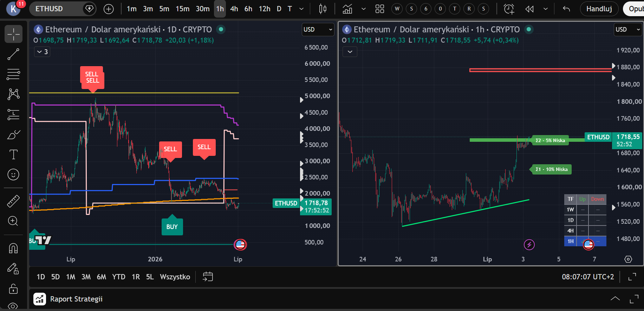Viewport: 644px width, 311px height.
Task: Click the purple lightning event icon
Action: [529, 245]
